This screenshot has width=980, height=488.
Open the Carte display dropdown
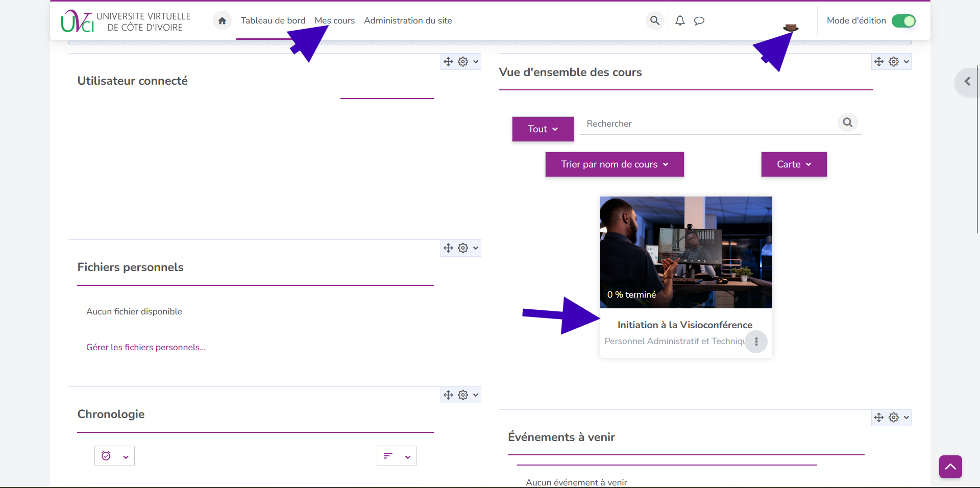[794, 164]
